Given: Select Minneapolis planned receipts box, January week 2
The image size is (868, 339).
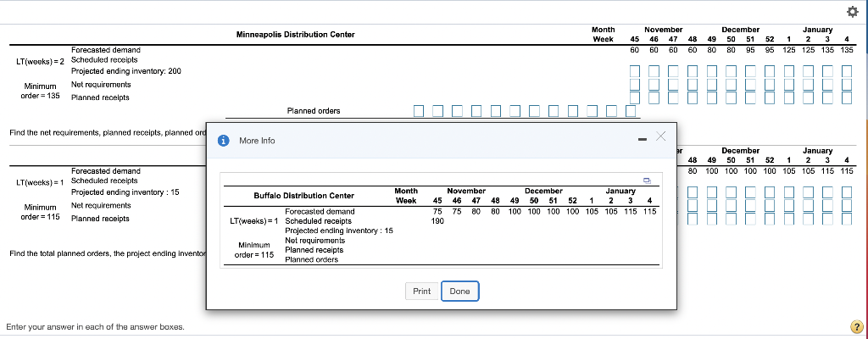Looking at the screenshot, I should 808,97.
